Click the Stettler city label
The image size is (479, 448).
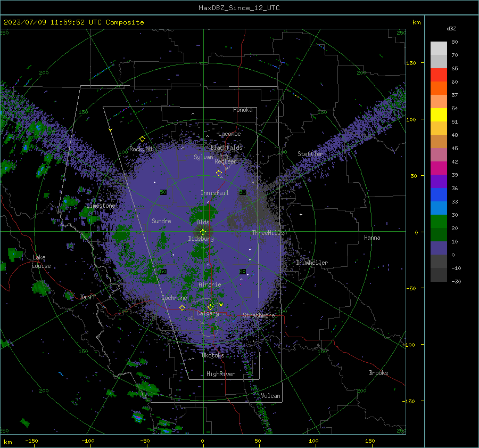tap(310, 154)
